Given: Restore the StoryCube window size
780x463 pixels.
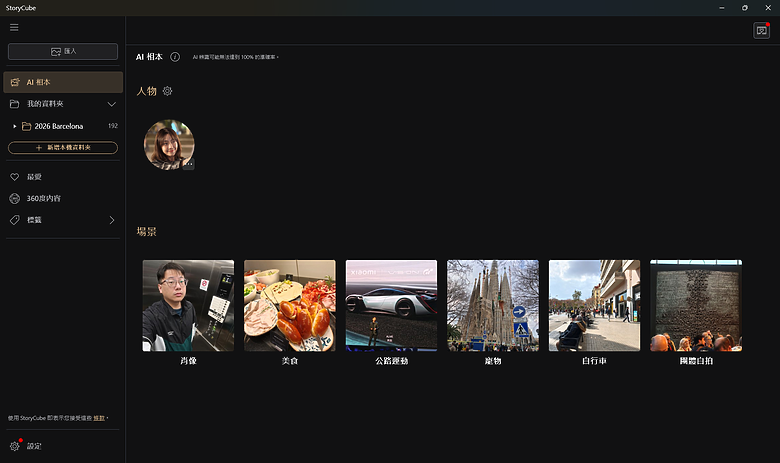Looking at the screenshot, I should (745, 8).
